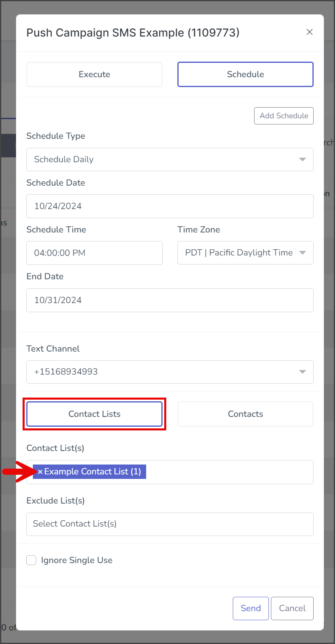Click the Ignore Single Use label
Screen dimensions: 335x644
pos(77,560)
